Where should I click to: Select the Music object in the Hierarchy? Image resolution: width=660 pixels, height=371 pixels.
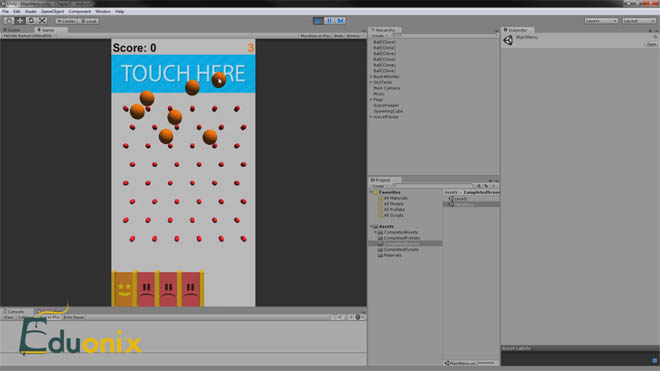coord(379,94)
